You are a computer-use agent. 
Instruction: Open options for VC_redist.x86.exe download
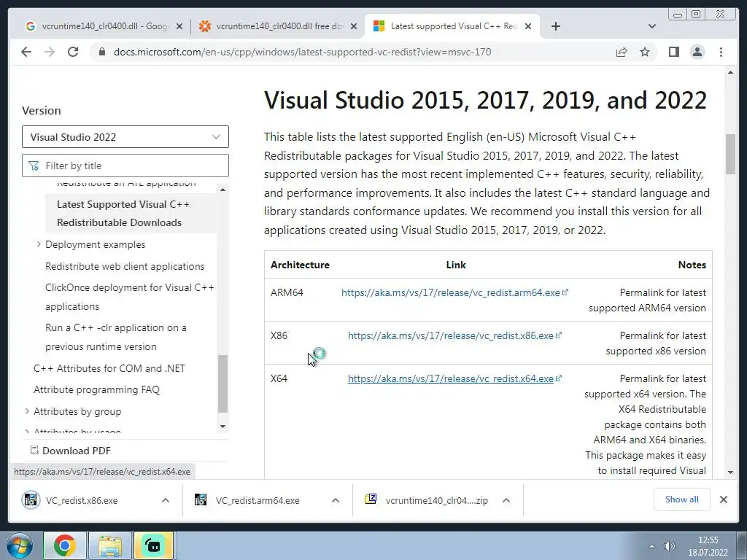(166, 500)
